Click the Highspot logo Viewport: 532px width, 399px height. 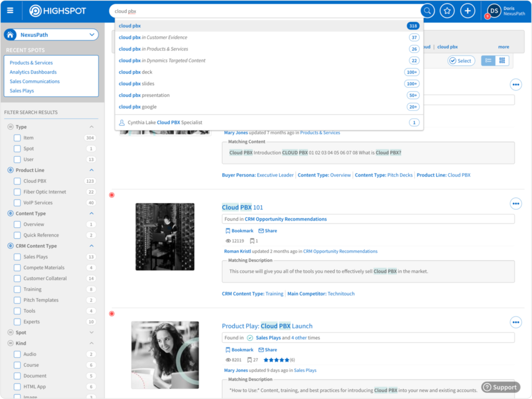tap(58, 11)
